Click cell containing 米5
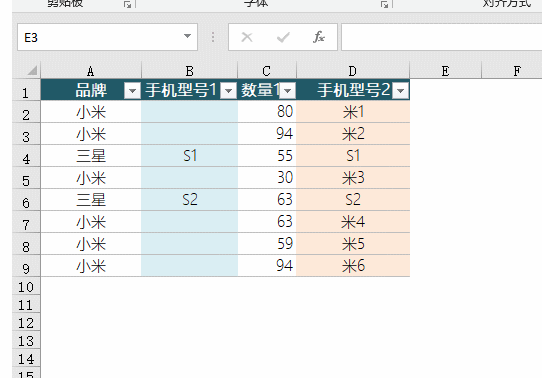 click(353, 244)
